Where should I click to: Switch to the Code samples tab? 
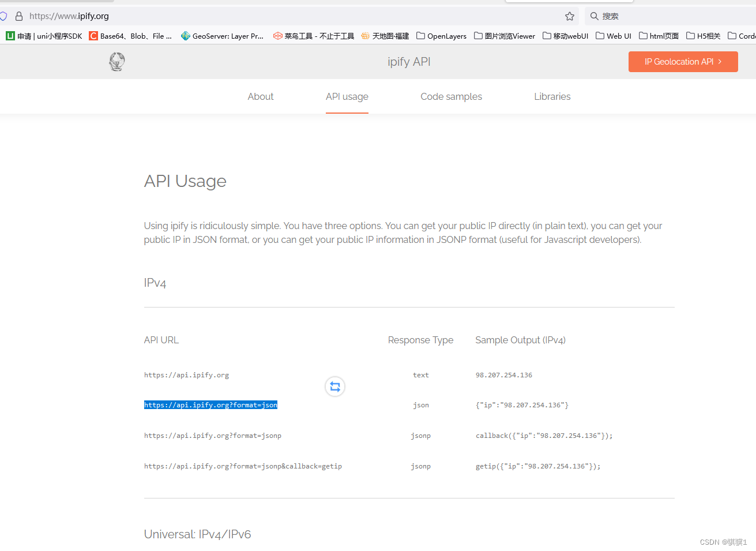click(452, 96)
